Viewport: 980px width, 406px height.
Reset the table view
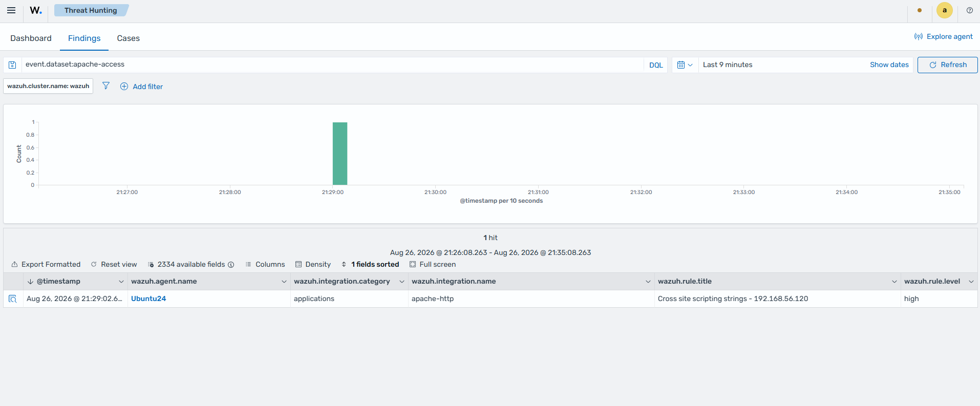[x=114, y=265]
